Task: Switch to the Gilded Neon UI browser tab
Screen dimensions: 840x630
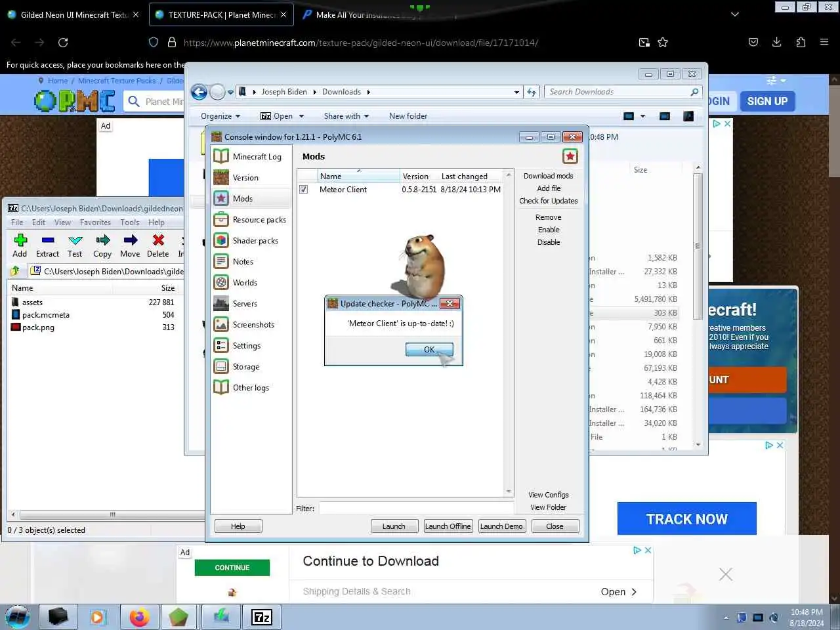Action: pyautogui.click(x=73, y=14)
